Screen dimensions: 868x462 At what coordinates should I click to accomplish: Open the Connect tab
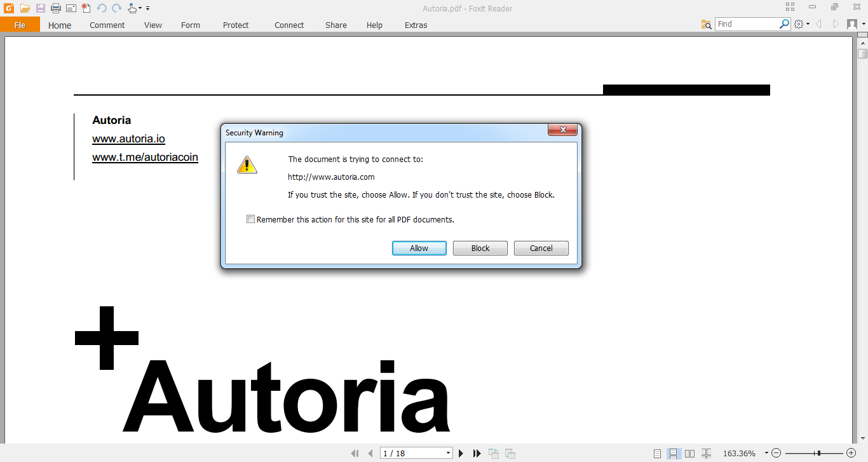click(289, 25)
